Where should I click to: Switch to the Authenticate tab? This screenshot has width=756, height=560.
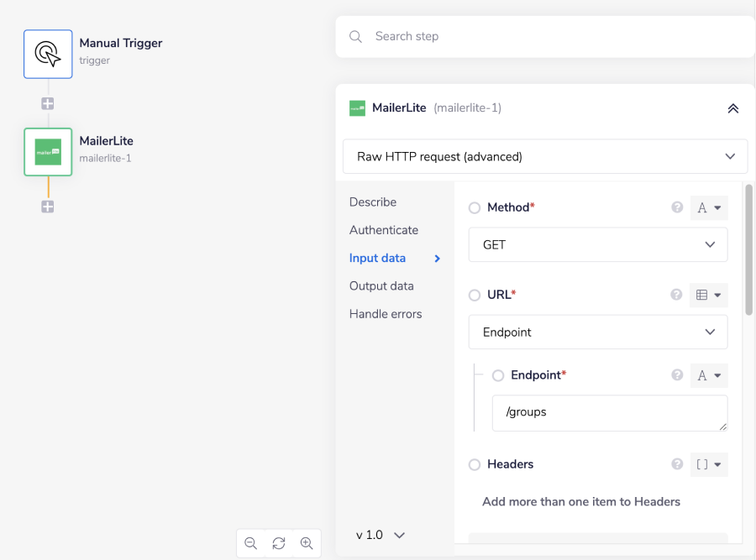pos(384,229)
